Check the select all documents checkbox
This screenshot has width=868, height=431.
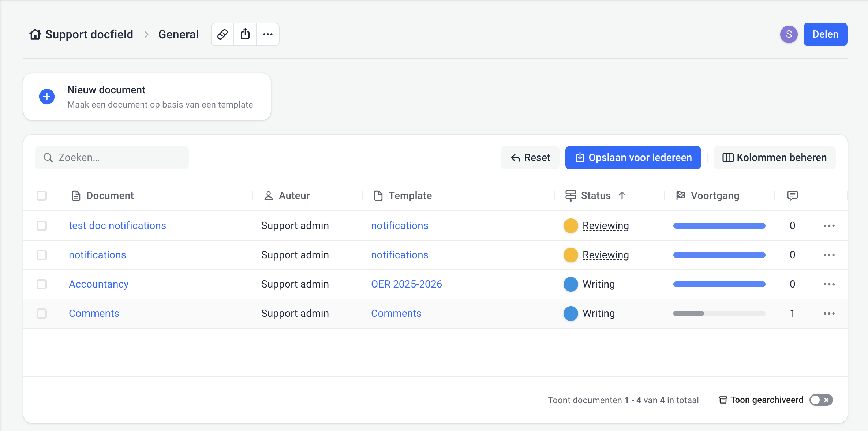42,196
